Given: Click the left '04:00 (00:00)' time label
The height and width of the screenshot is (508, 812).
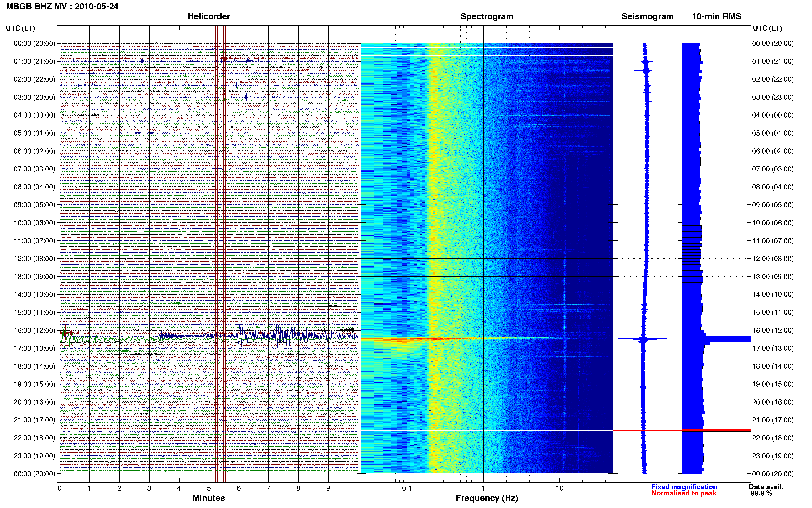Looking at the screenshot, I should (x=34, y=115).
